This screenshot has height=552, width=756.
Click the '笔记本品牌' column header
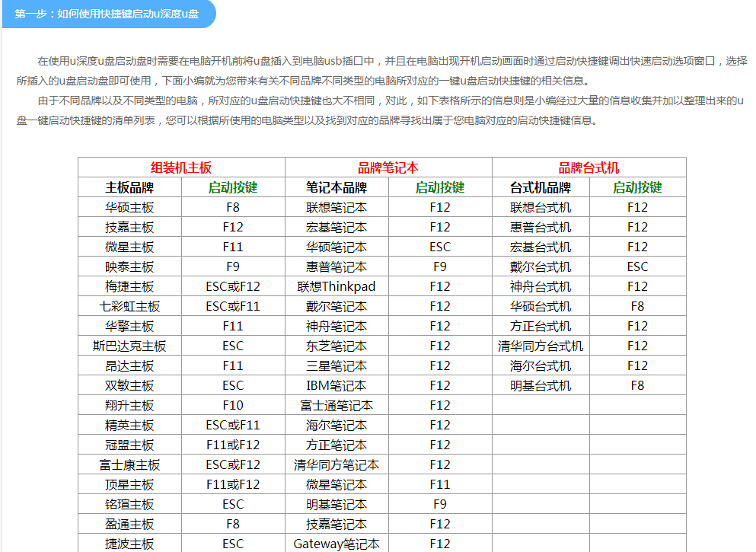pyautogui.click(x=337, y=187)
